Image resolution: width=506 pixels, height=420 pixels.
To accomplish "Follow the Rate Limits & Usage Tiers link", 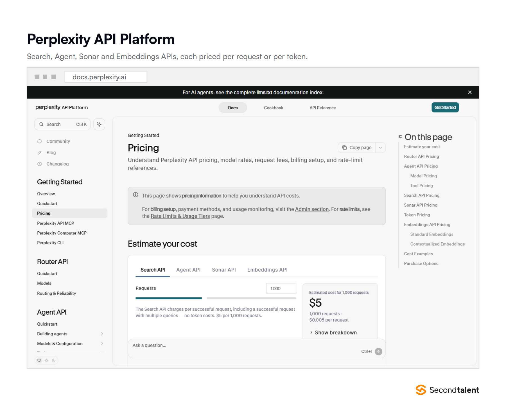I will (x=180, y=216).
